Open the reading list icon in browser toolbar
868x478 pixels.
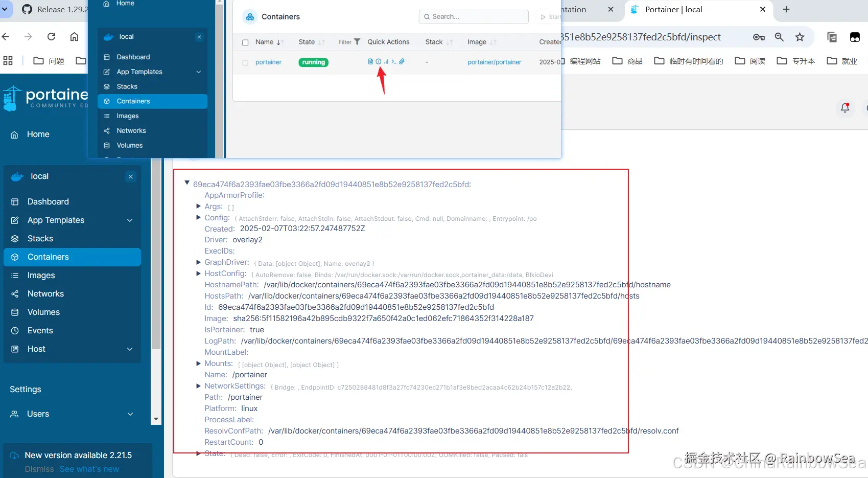(x=832, y=37)
